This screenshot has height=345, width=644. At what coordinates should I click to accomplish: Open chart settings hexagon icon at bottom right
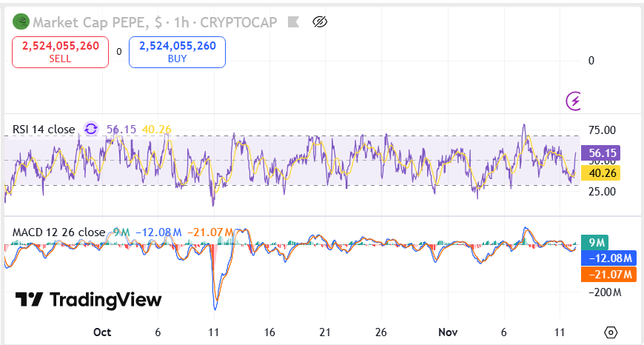[x=611, y=332]
